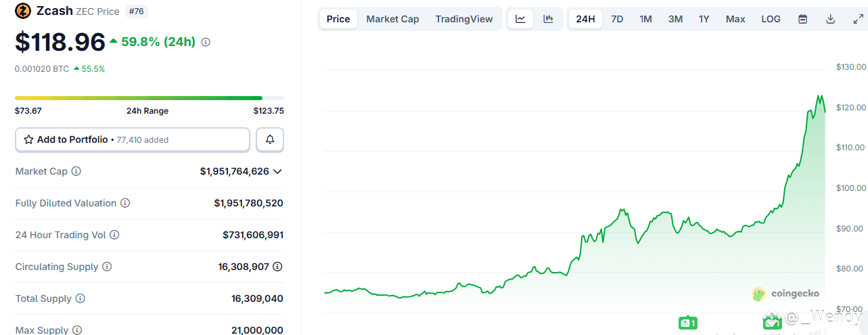Click the Zcash coin logo
868x335 pixels.
click(x=23, y=12)
